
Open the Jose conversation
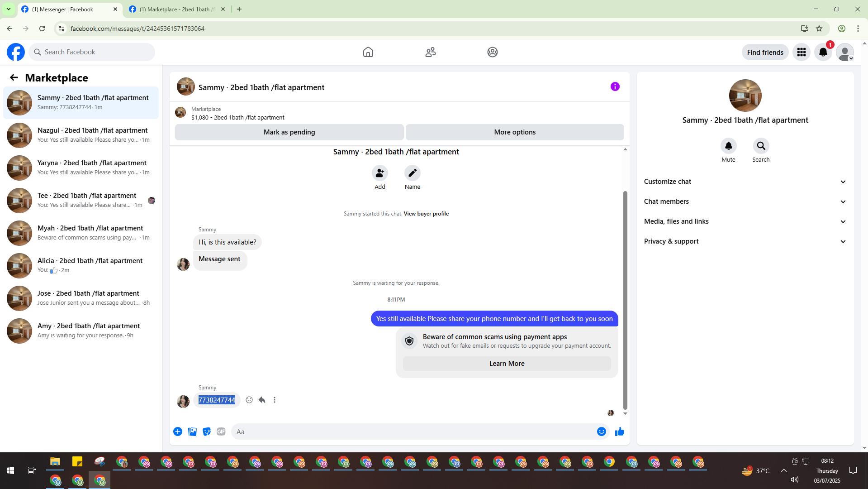[x=81, y=298]
